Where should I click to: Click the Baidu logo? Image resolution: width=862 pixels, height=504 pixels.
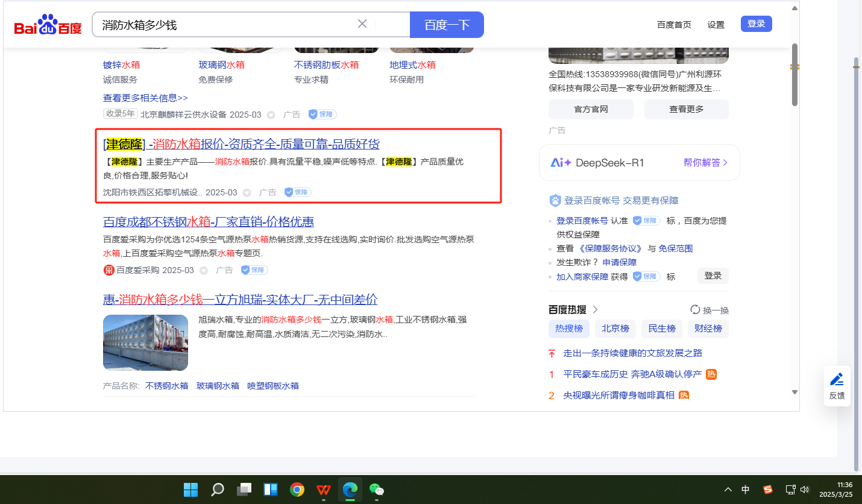pos(48,25)
